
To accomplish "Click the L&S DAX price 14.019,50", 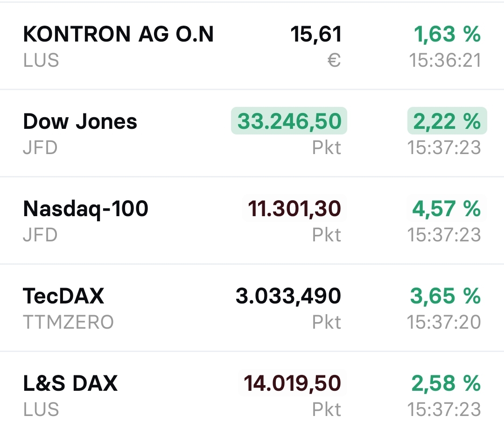I will point(293,383).
